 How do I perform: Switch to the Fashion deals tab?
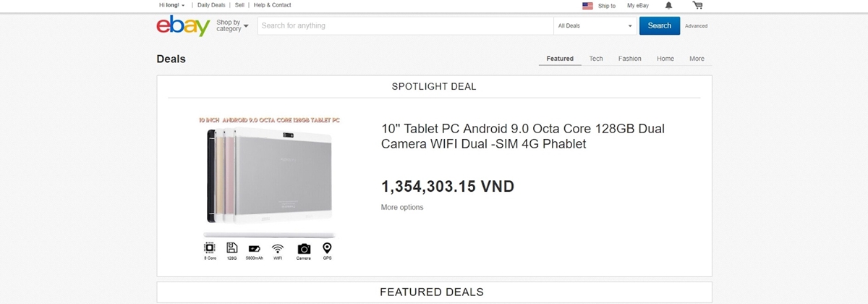coord(630,59)
